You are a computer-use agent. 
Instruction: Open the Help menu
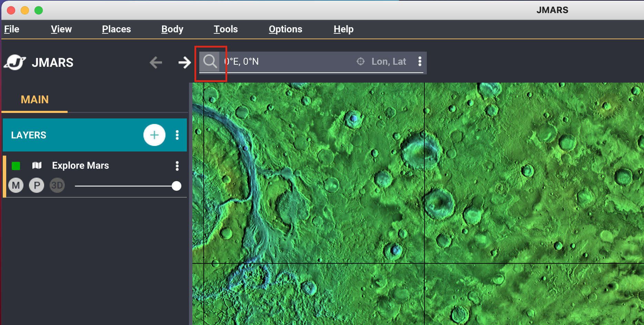coord(344,29)
